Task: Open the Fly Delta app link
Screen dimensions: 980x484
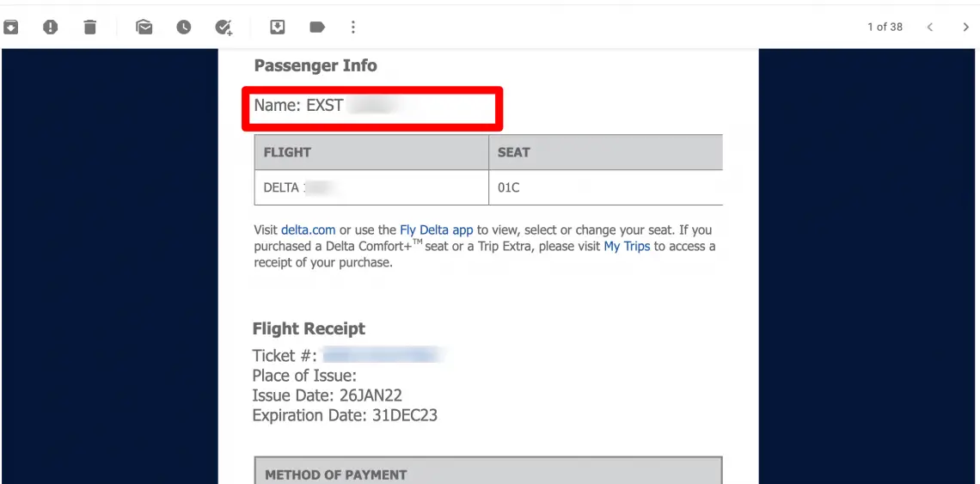Action: pyautogui.click(x=436, y=230)
